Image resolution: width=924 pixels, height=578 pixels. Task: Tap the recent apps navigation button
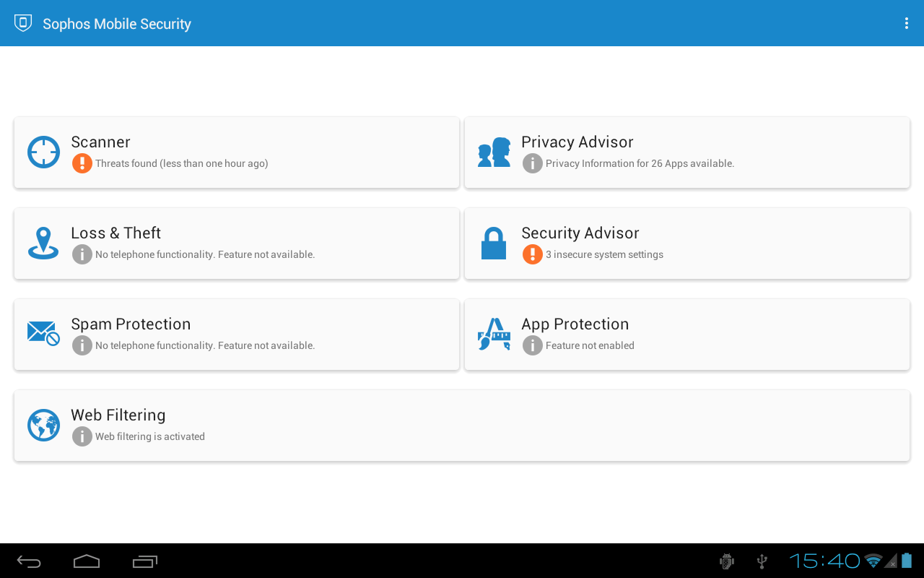[x=145, y=561]
